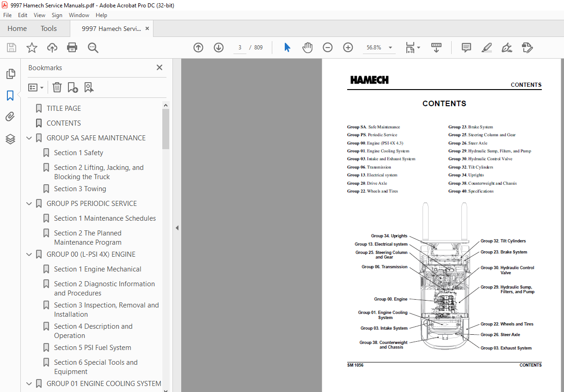564x392 pixels.
Task: Add a sticky note comment
Action: [x=466, y=48]
